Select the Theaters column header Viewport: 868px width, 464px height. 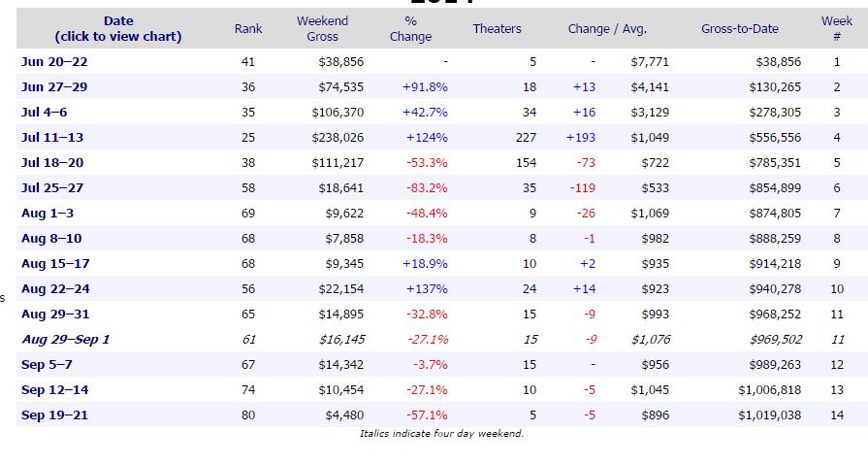pos(497,28)
